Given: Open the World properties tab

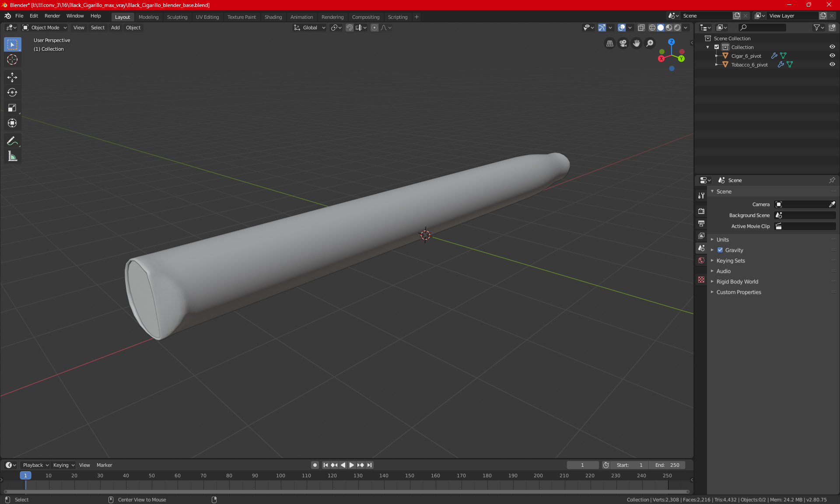Looking at the screenshot, I should click(701, 260).
